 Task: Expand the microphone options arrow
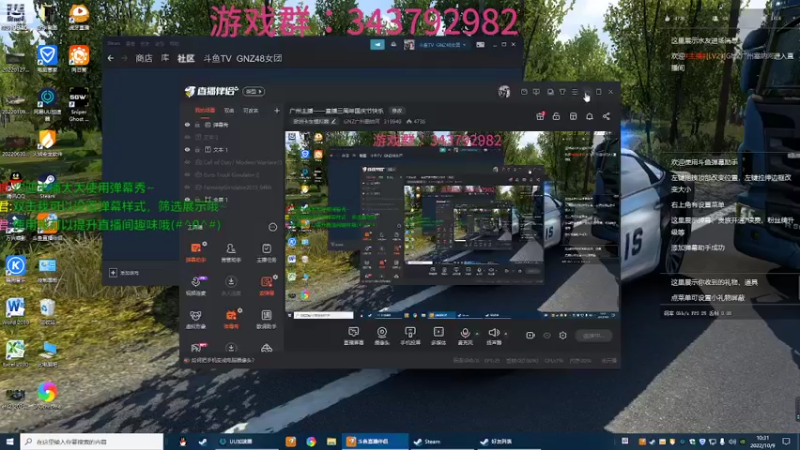(x=477, y=334)
